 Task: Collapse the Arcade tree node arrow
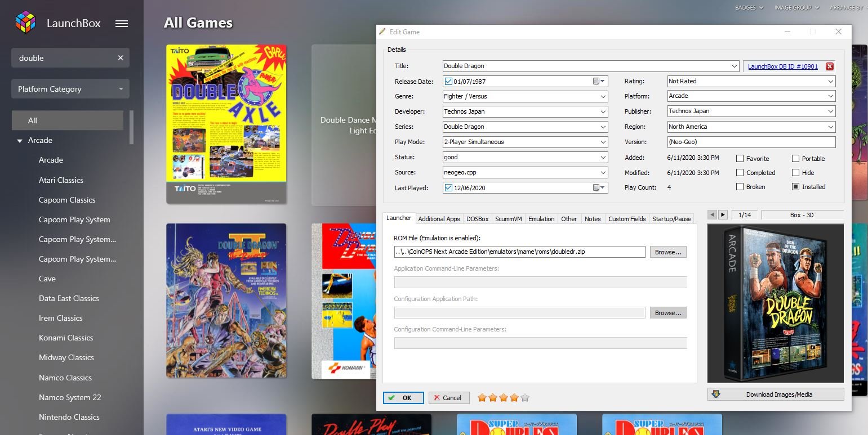(20, 141)
